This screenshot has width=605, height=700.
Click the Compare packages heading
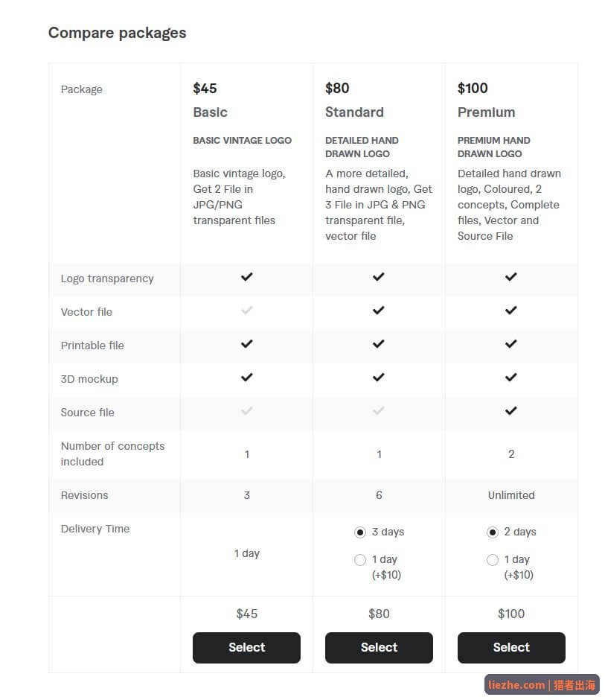pos(118,33)
